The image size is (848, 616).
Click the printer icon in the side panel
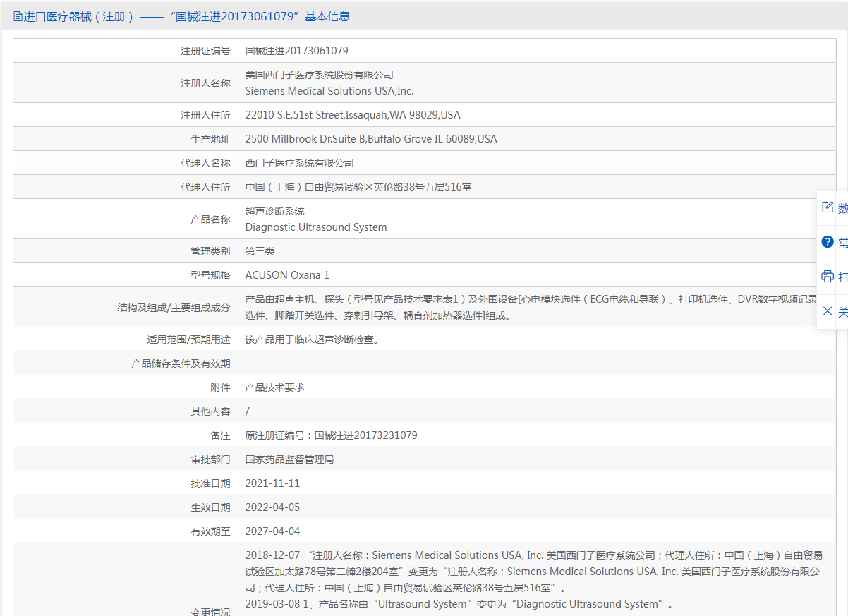[x=828, y=277]
